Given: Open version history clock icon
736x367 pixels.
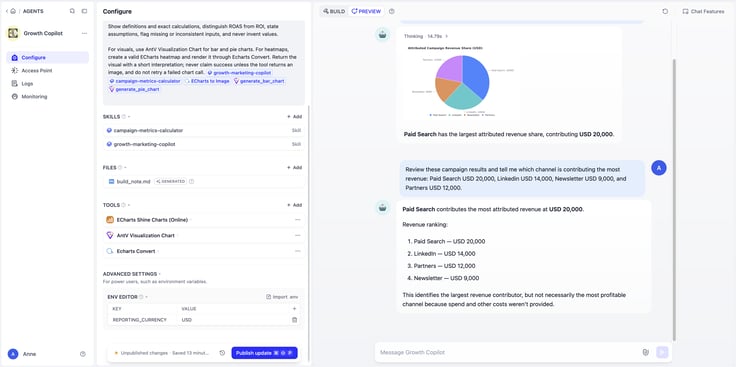Looking at the screenshot, I should coord(222,353).
